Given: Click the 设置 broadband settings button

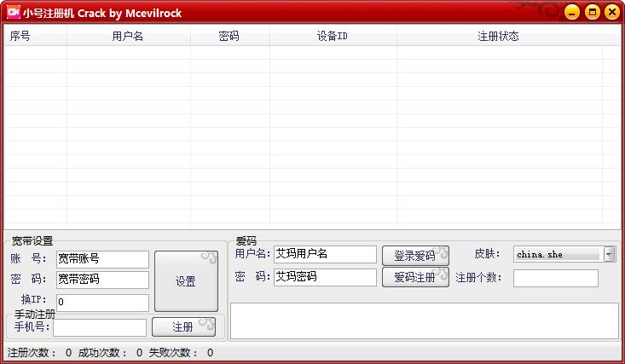Looking at the screenshot, I should coord(186,281).
